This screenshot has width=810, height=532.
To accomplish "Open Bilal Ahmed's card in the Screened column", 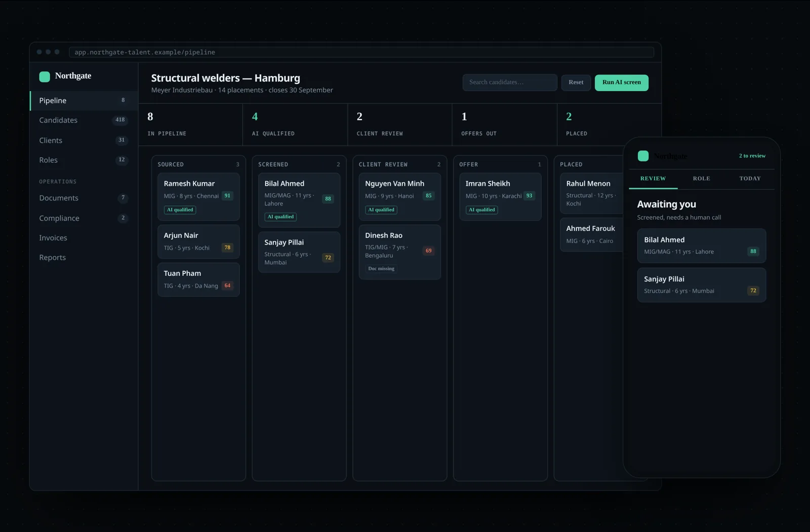I will (x=299, y=200).
